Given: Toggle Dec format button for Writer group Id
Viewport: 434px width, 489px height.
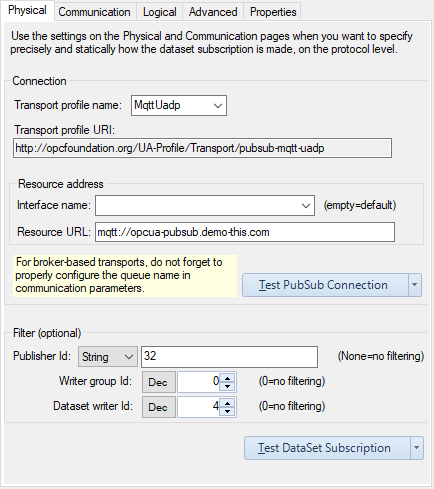Looking at the screenshot, I should [x=159, y=382].
